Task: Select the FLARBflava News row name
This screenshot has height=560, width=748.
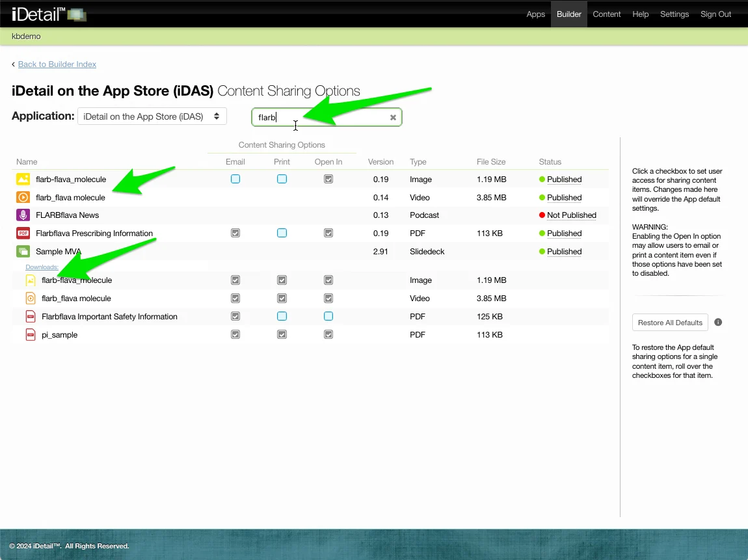Action: coord(67,215)
